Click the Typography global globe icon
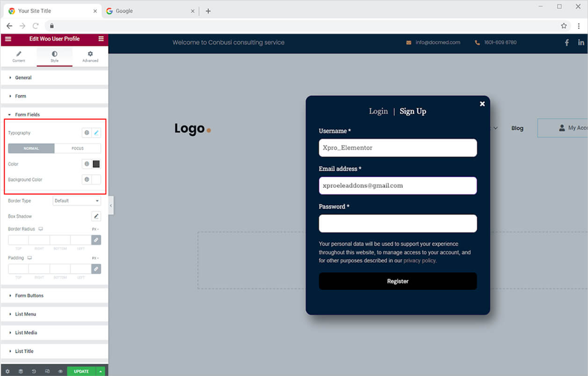Screen dimensions: 588x376 (x=87, y=133)
